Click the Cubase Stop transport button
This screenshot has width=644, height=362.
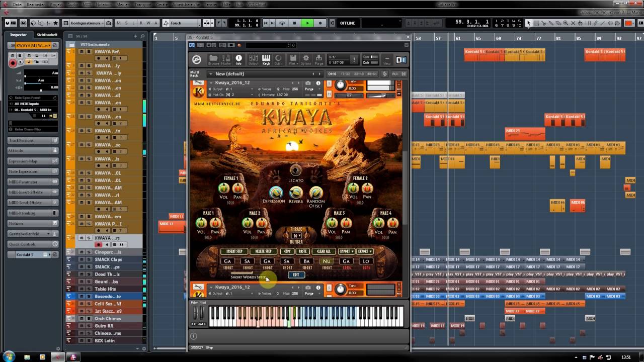click(294, 23)
